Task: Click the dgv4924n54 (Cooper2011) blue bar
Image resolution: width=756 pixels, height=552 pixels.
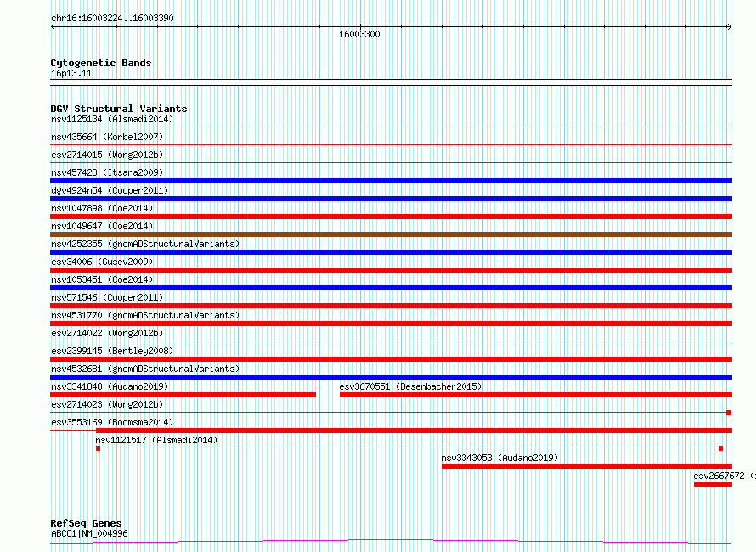Action: coord(391,199)
